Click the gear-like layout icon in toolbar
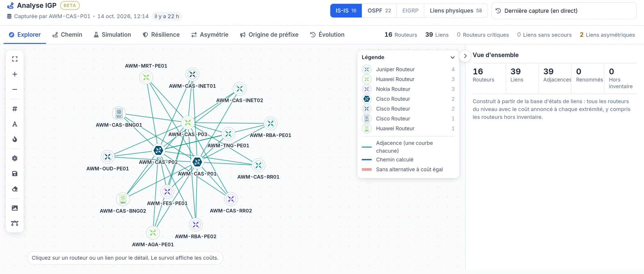 point(15,158)
